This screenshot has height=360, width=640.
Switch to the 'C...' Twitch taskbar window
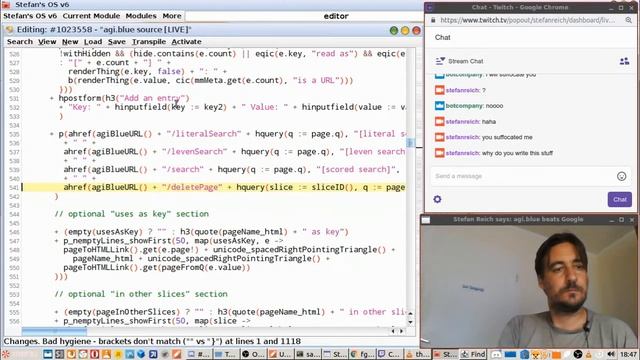click(x=390, y=354)
